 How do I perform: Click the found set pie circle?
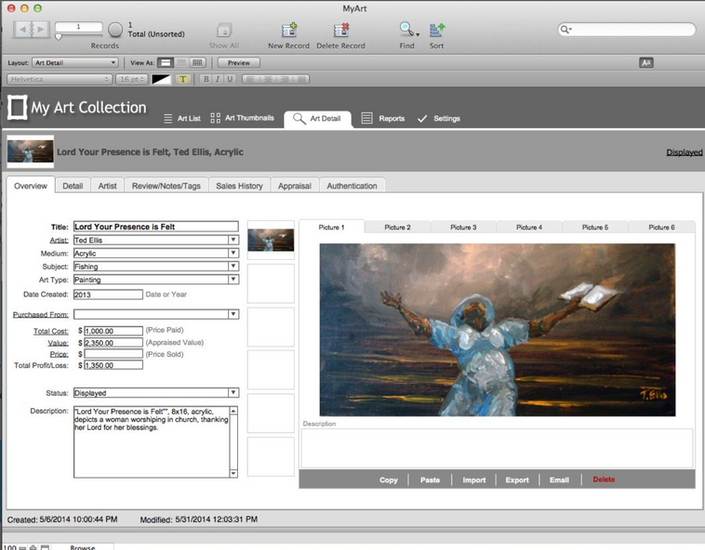[115, 30]
